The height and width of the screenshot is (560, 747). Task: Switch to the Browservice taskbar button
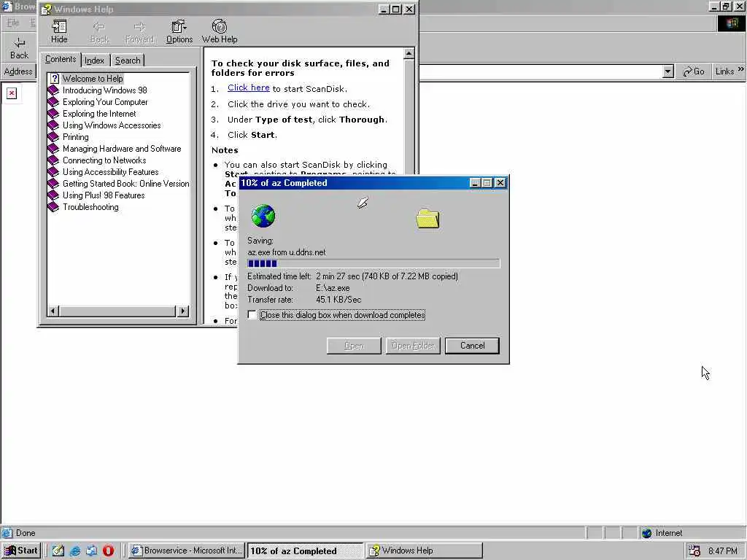pos(187,551)
